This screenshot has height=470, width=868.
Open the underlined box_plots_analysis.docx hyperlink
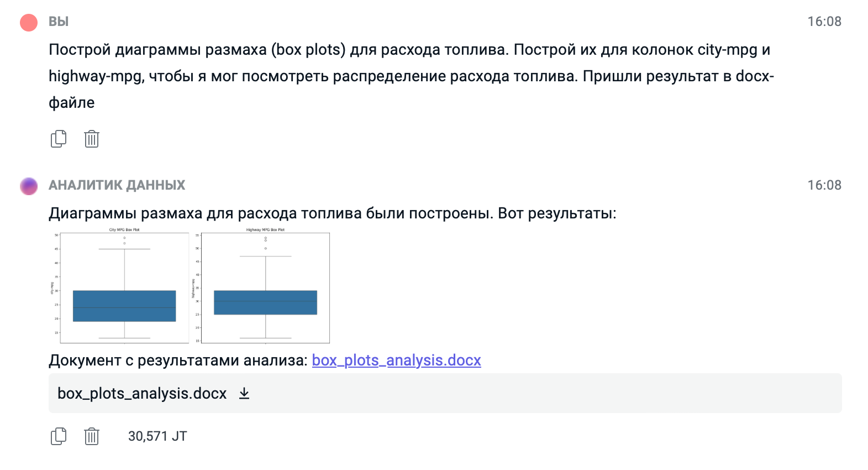(396, 361)
